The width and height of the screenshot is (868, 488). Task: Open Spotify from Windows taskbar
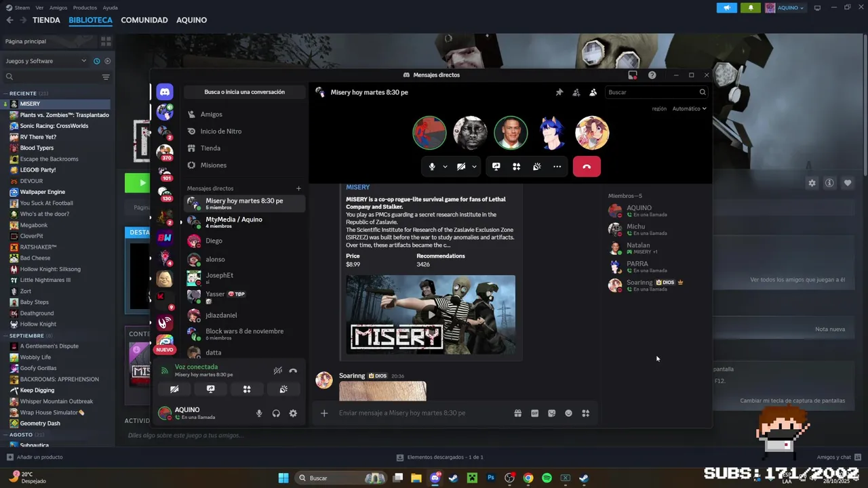547,478
